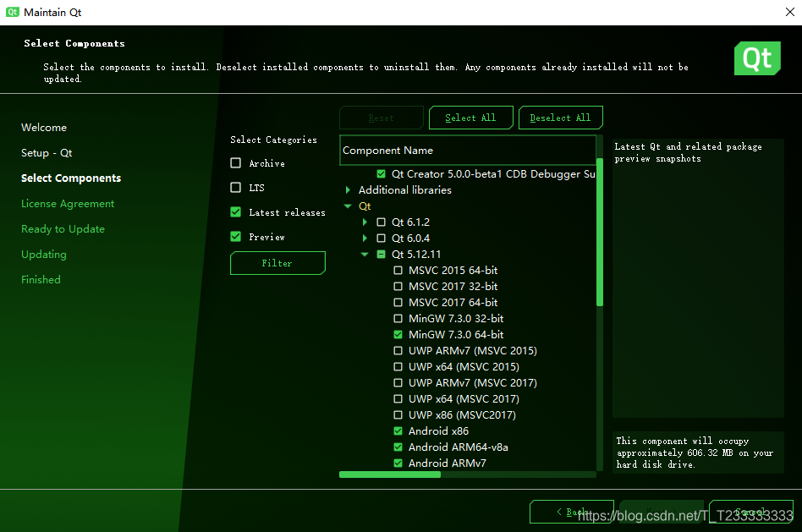The width and height of the screenshot is (802, 532).
Task: Click the Cancel button
Action: (751, 512)
